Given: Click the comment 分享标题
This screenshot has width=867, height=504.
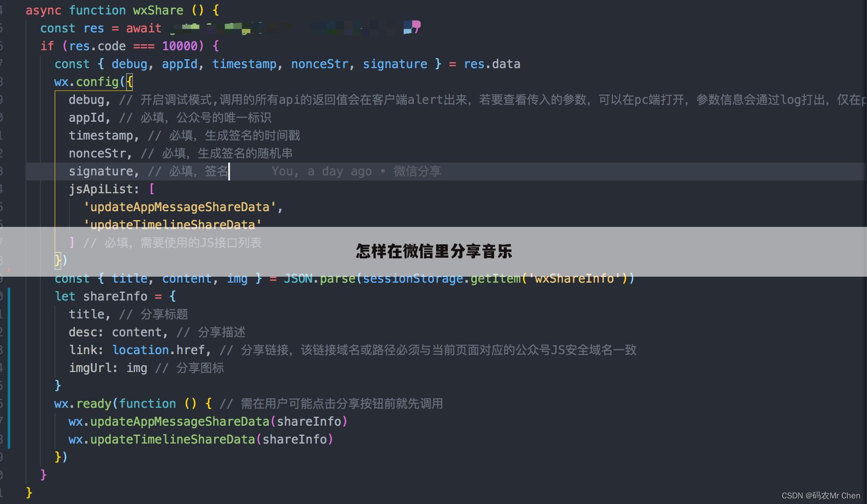Looking at the screenshot, I should point(154,314).
